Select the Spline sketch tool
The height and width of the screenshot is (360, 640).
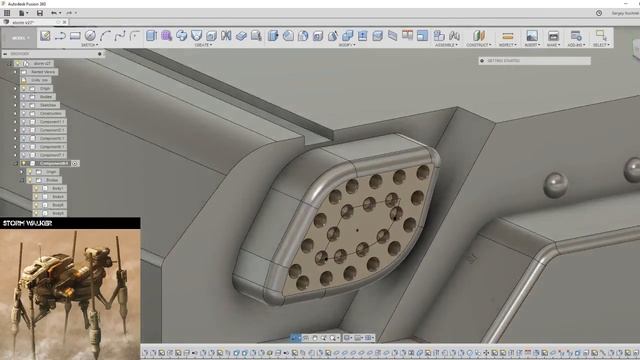pyautogui.click(x=120, y=36)
